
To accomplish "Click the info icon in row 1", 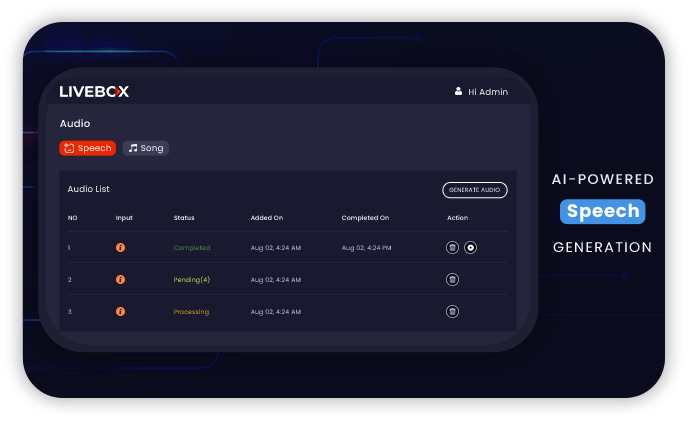I will [120, 247].
